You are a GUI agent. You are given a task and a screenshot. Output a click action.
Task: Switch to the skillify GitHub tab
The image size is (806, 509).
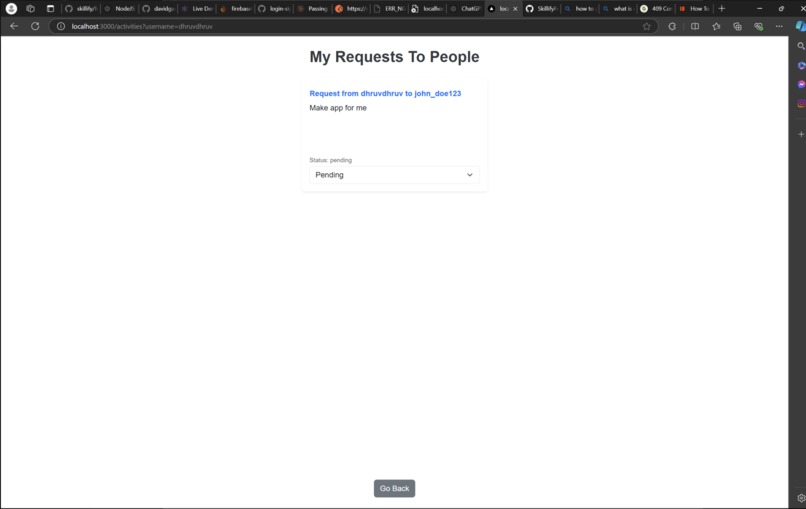click(x=81, y=9)
